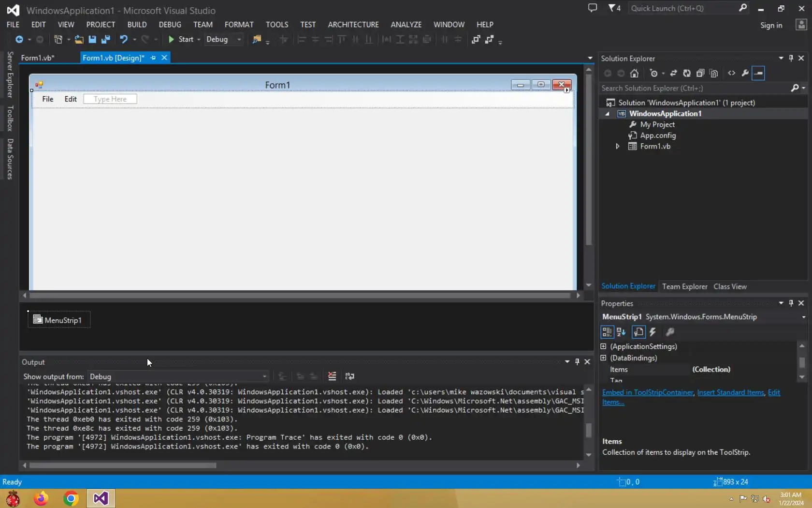Open the ARCHITECTURE menu
Screen dimensions: 812x508
353,25
